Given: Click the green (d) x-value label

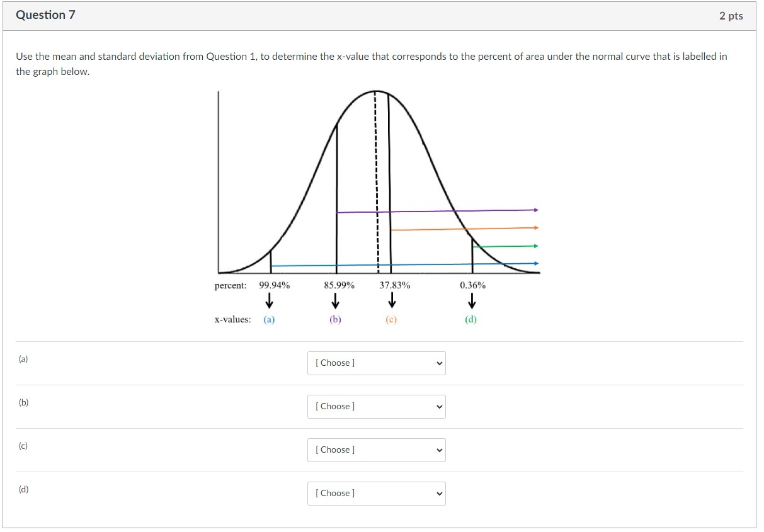Looking at the screenshot, I should pos(471,319).
